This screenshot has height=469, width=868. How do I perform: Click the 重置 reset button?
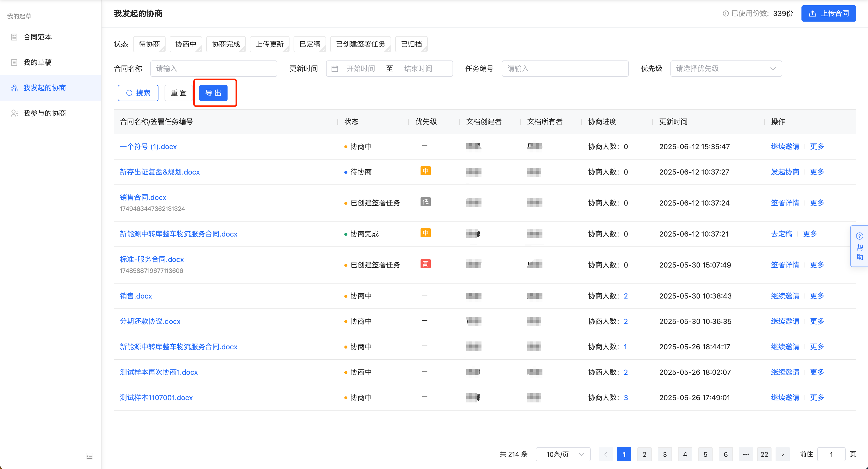tap(179, 93)
